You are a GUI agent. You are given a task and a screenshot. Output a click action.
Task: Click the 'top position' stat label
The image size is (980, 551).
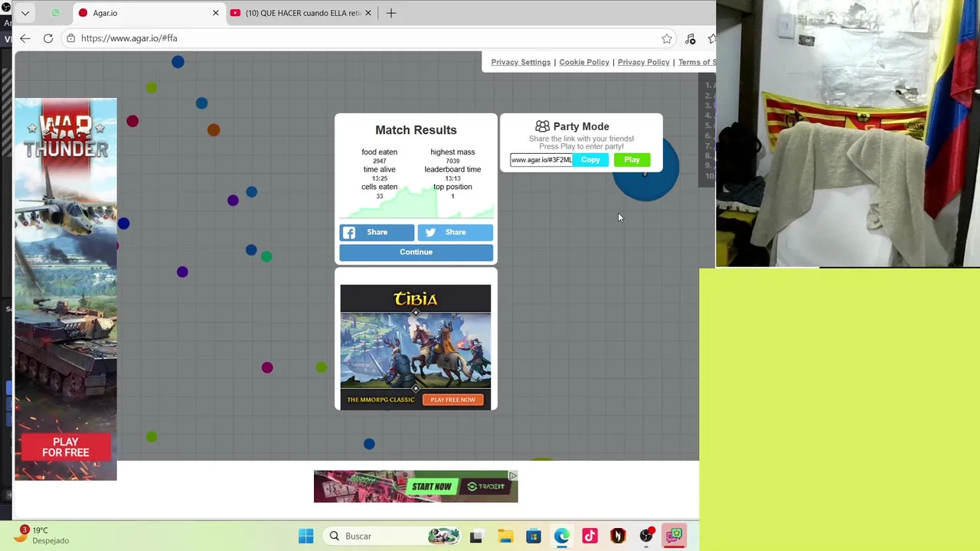pos(452,187)
